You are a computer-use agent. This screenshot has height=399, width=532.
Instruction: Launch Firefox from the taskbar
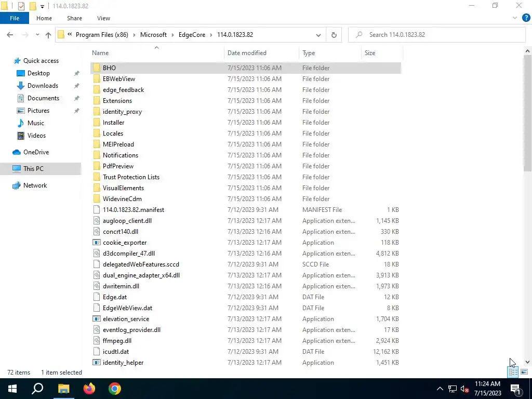coord(89,389)
